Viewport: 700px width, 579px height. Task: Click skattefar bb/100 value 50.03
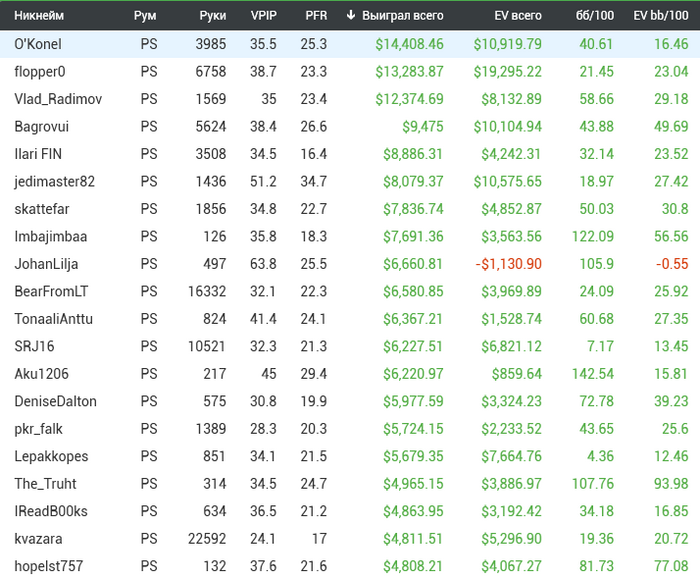click(x=596, y=209)
